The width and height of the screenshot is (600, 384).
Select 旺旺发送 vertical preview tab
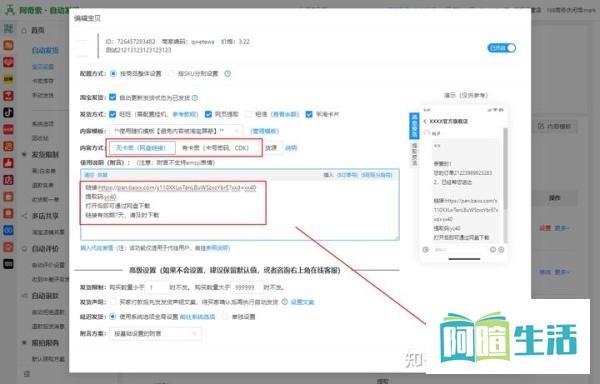414,125
